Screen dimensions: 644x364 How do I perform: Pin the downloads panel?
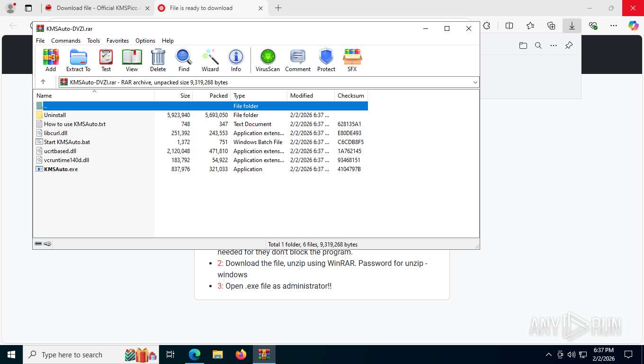[569, 45]
